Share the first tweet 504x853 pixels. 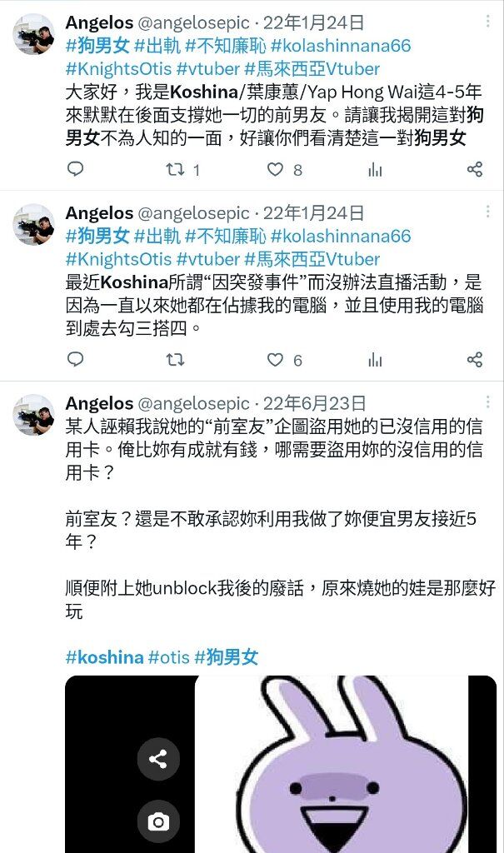point(475,169)
